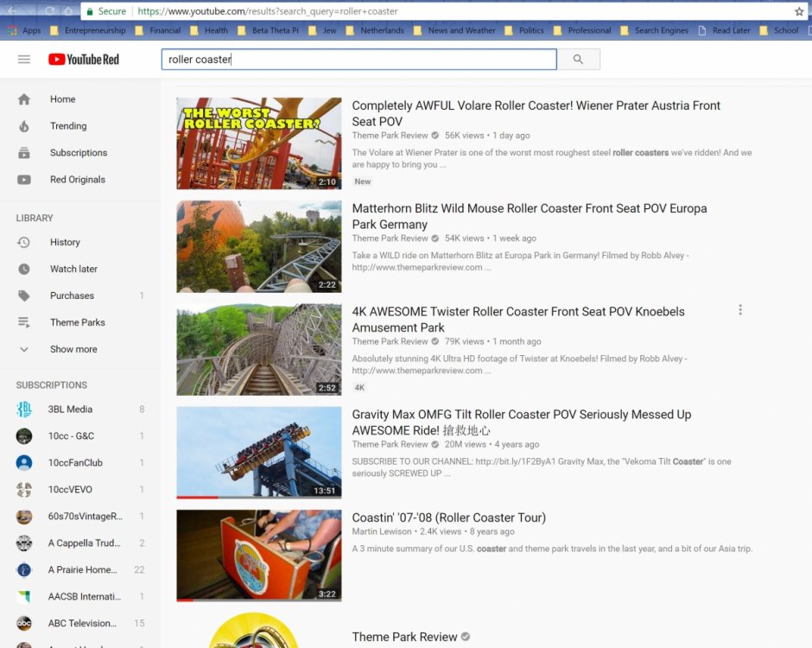Open the Politics bookmarks folder
Image resolution: width=812 pixels, height=648 pixels.
tap(531, 30)
